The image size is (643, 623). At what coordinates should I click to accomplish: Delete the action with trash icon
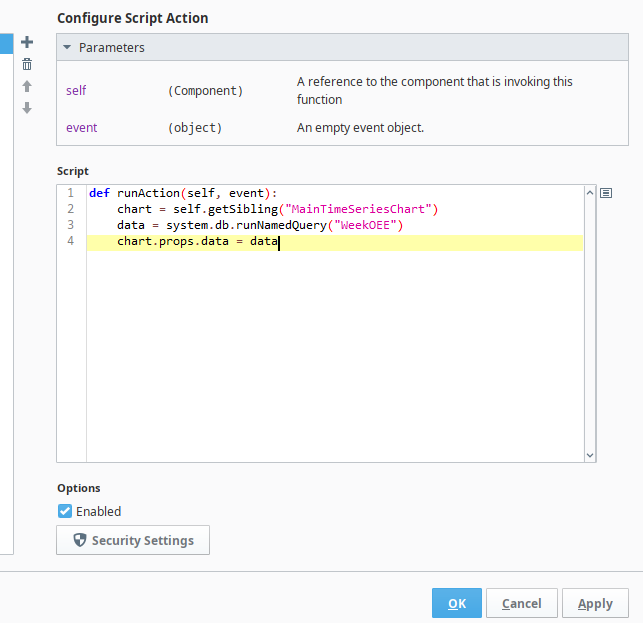27,64
